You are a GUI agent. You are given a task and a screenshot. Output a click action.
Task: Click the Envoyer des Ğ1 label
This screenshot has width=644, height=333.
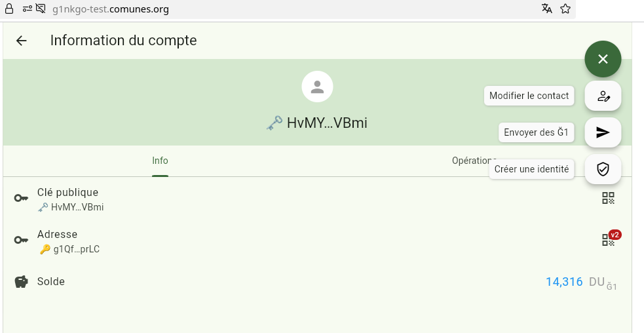tap(536, 132)
